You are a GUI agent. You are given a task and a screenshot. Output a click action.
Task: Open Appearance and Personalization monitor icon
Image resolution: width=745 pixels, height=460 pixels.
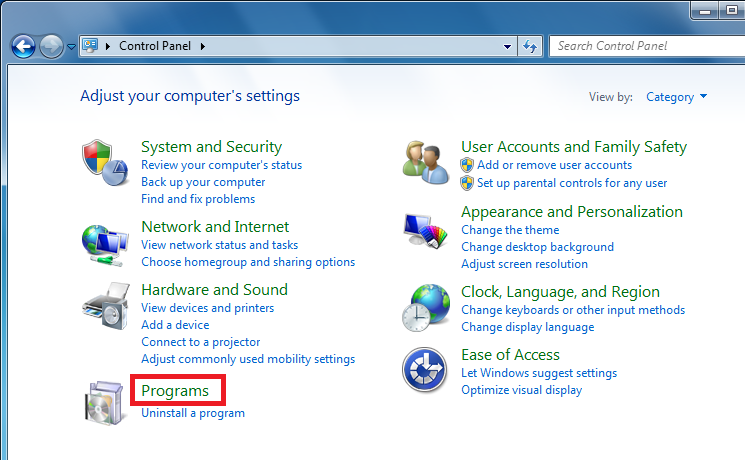tap(426, 235)
